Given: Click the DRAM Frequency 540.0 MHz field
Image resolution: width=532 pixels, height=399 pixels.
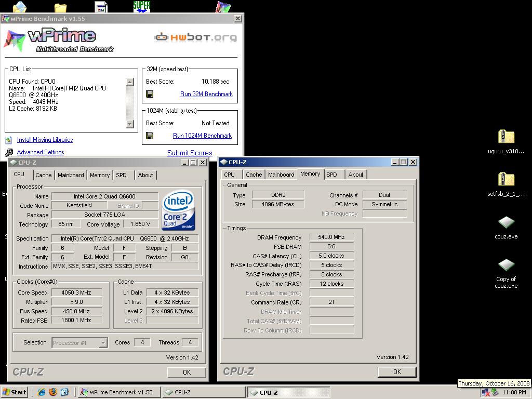Looking at the screenshot, I should point(331,237).
